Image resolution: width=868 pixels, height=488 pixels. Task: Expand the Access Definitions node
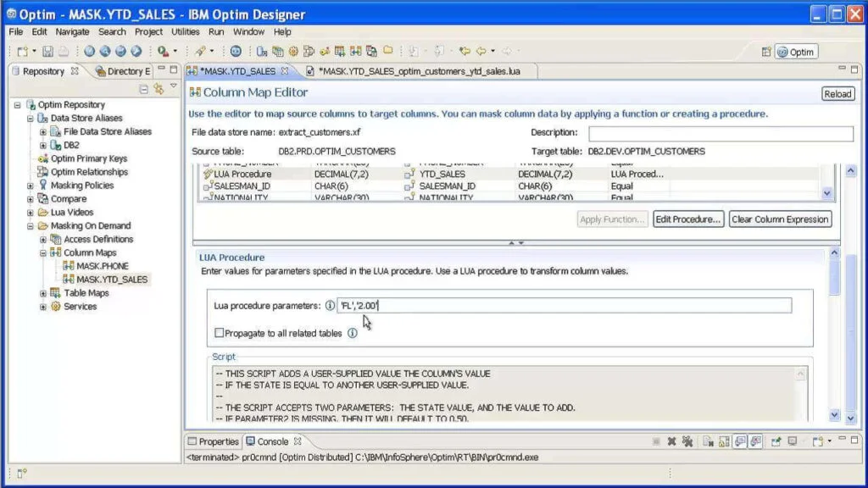pos(43,239)
